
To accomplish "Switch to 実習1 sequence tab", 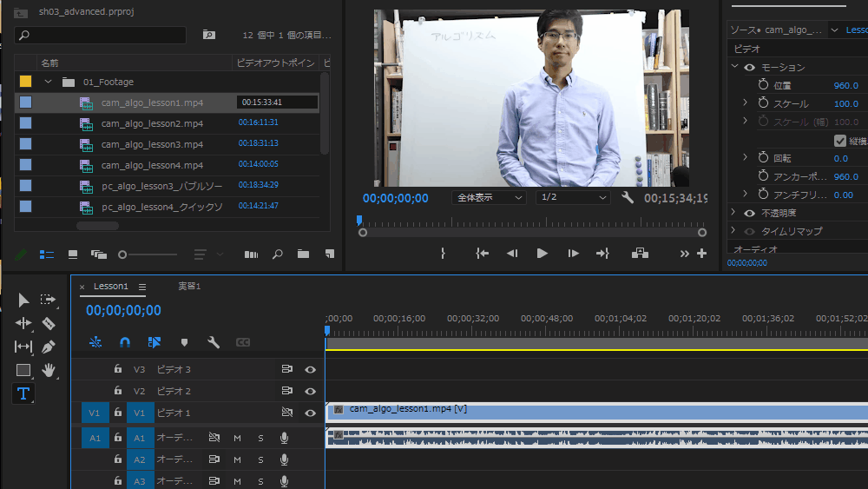I will pyautogui.click(x=189, y=287).
